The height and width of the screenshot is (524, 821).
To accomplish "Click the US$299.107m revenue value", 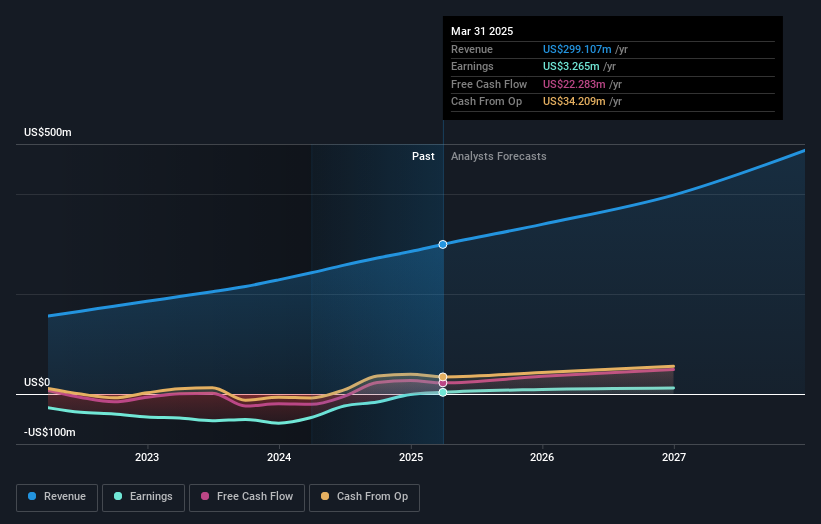I will [x=577, y=49].
